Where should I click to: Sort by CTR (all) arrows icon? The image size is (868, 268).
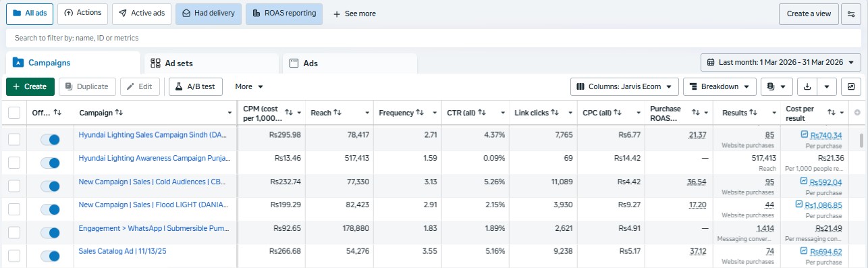(x=482, y=112)
